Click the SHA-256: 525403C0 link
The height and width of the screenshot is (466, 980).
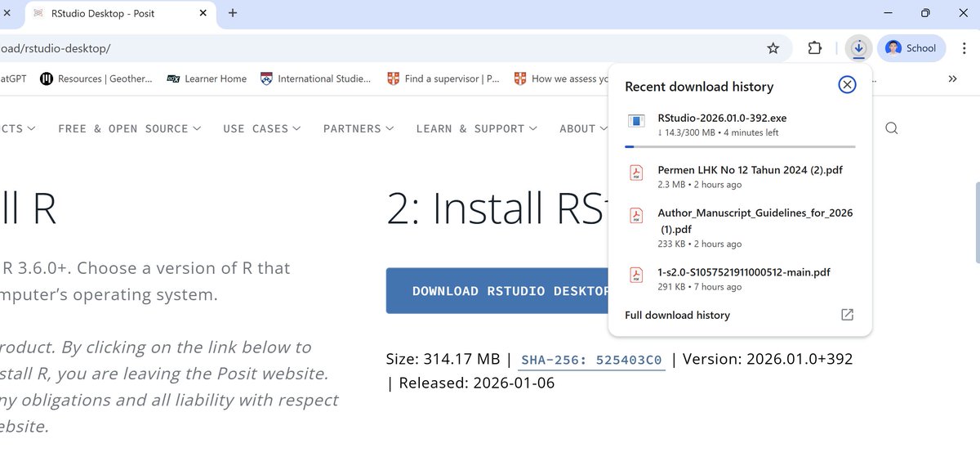(591, 359)
